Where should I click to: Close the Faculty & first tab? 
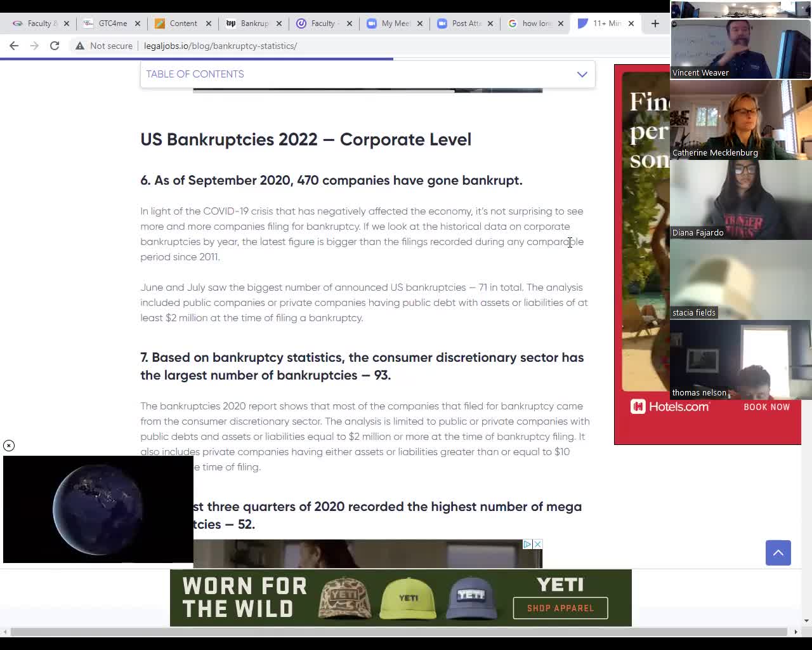click(67, 23)
